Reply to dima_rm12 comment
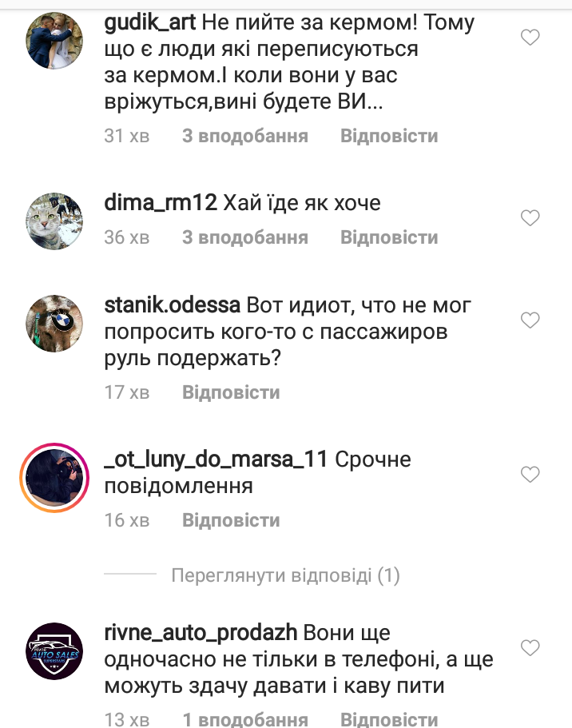 point(389,237)
